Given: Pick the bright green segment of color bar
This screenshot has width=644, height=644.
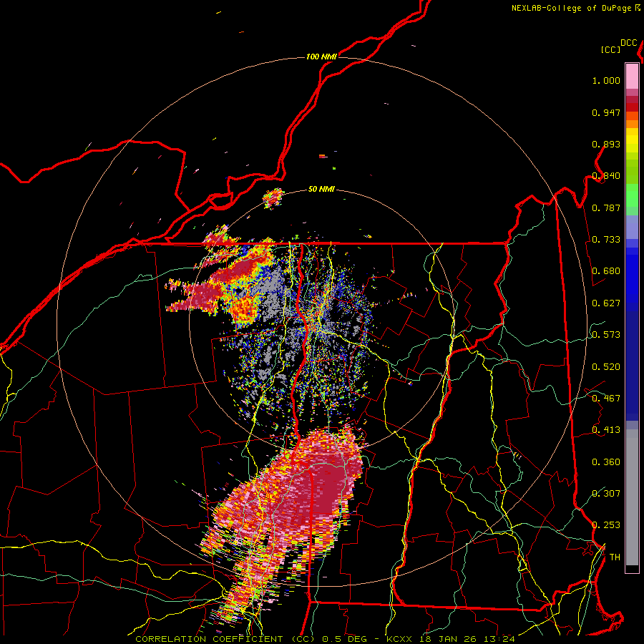Looking at the screenshot, I should (x=632, y=195).
